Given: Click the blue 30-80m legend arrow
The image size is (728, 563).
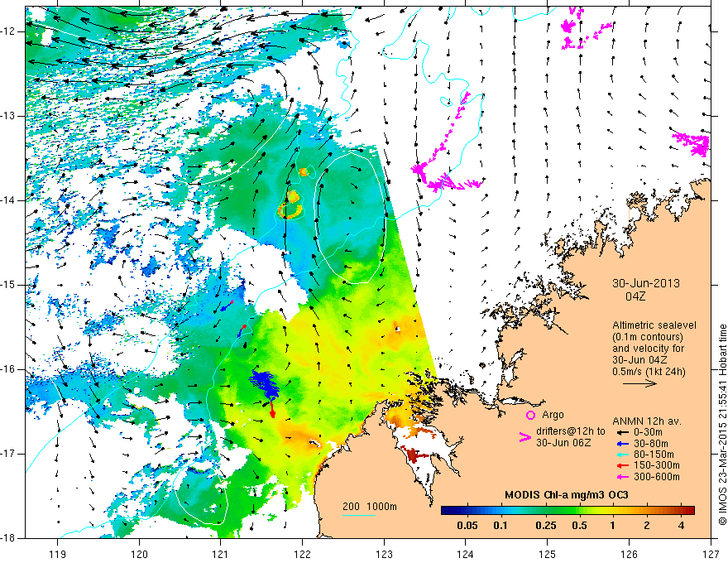Looking at the screenshot, I should pyautogui.click(x=621, y=444).
